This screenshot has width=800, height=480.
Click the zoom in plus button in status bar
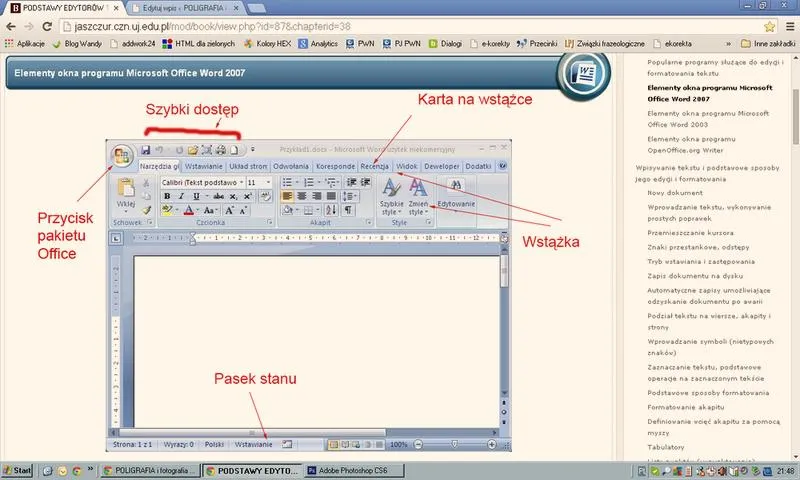point(491,444)
